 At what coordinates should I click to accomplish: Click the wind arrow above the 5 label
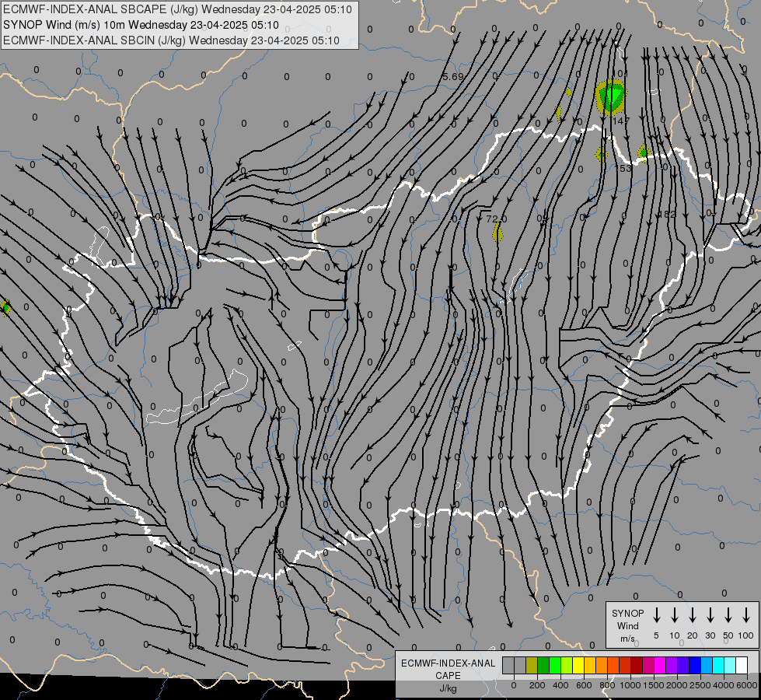(x=657, y=615)
